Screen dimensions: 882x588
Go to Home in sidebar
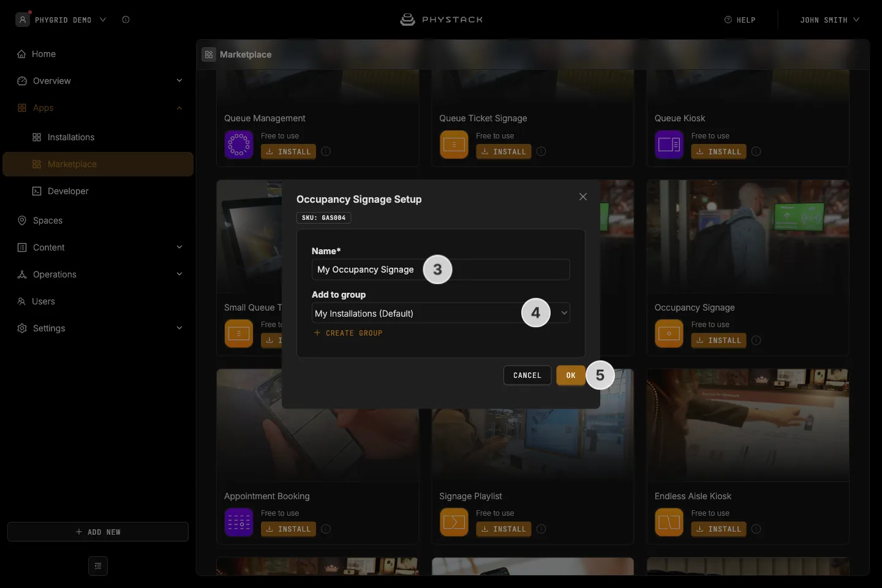point(98,54)
